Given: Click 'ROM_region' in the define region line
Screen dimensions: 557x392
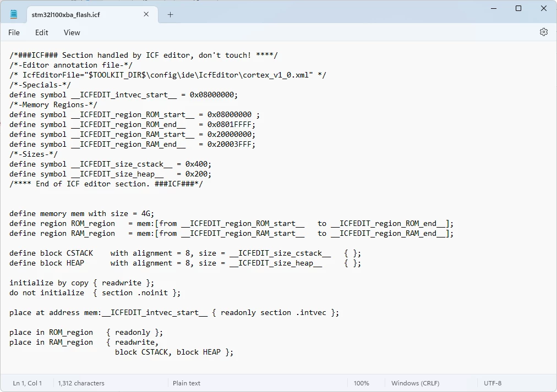Looking at the screenshot, I should pos(93,224).
